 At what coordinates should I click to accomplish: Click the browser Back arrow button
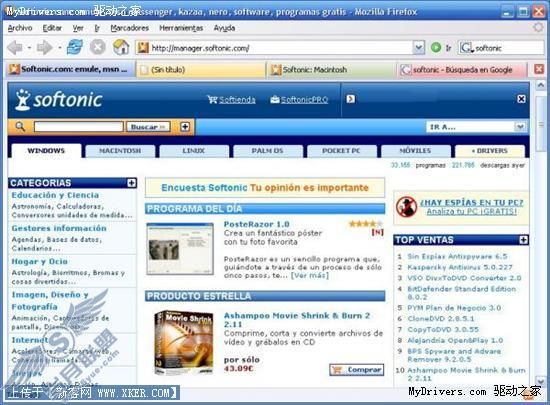(14, 47)
